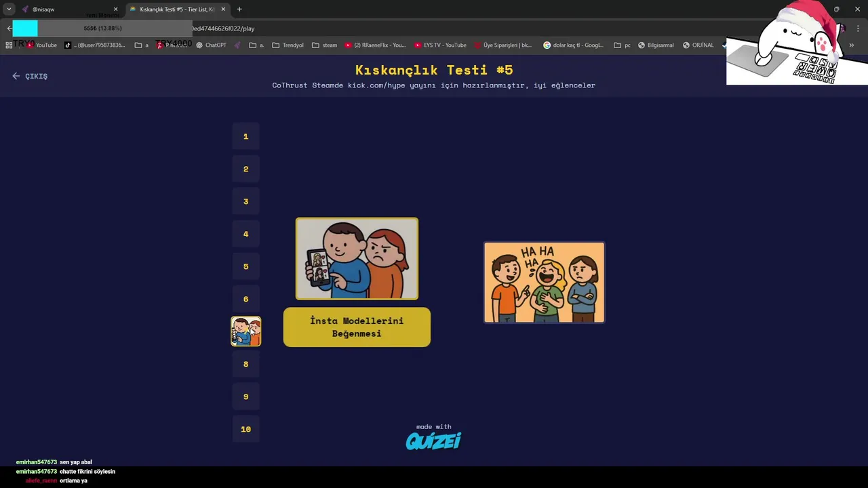The width and height of the screenshot is (868, 488).
Task: Open the Üye Siparişleri bookmark
Action: click(x=502, y=45)
